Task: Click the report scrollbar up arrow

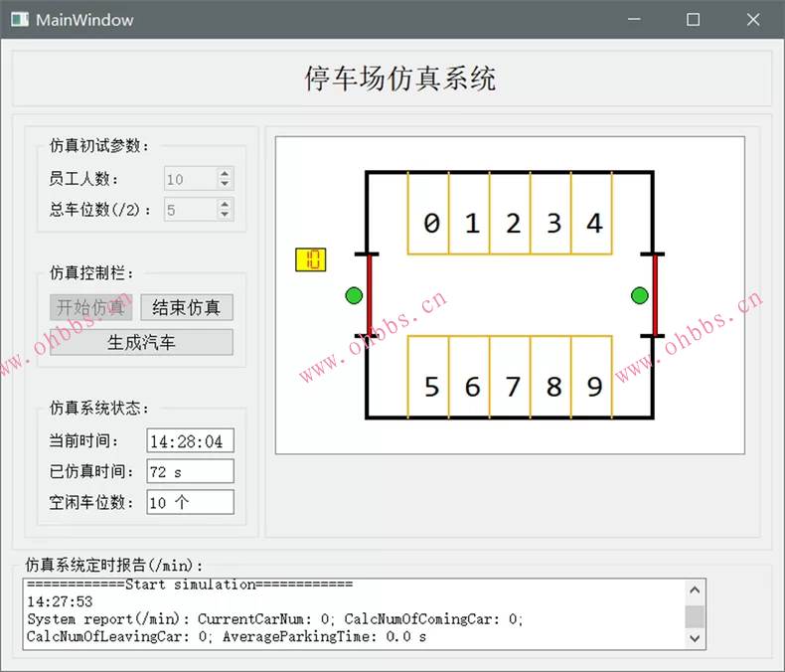Action: coord(695,589)
